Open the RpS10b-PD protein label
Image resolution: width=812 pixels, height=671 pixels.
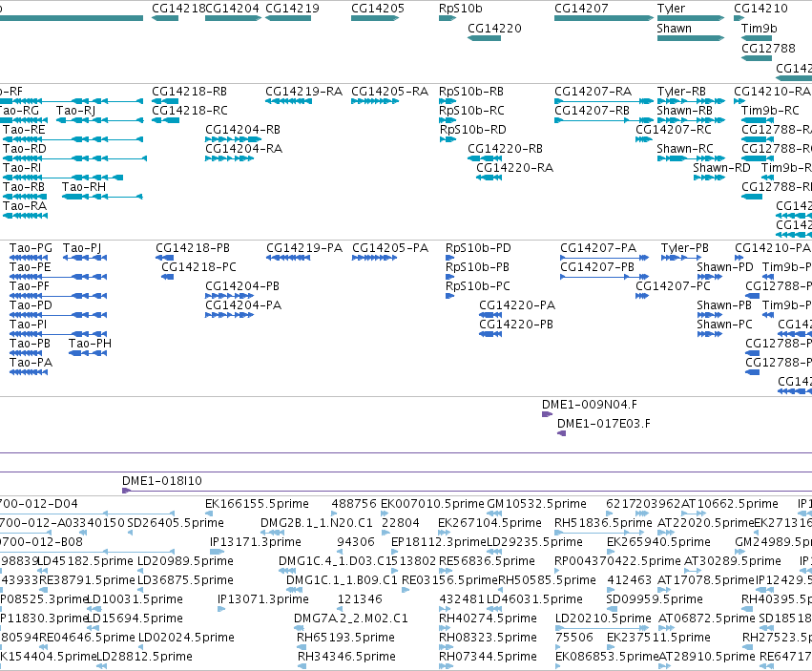tap(478, 248)
